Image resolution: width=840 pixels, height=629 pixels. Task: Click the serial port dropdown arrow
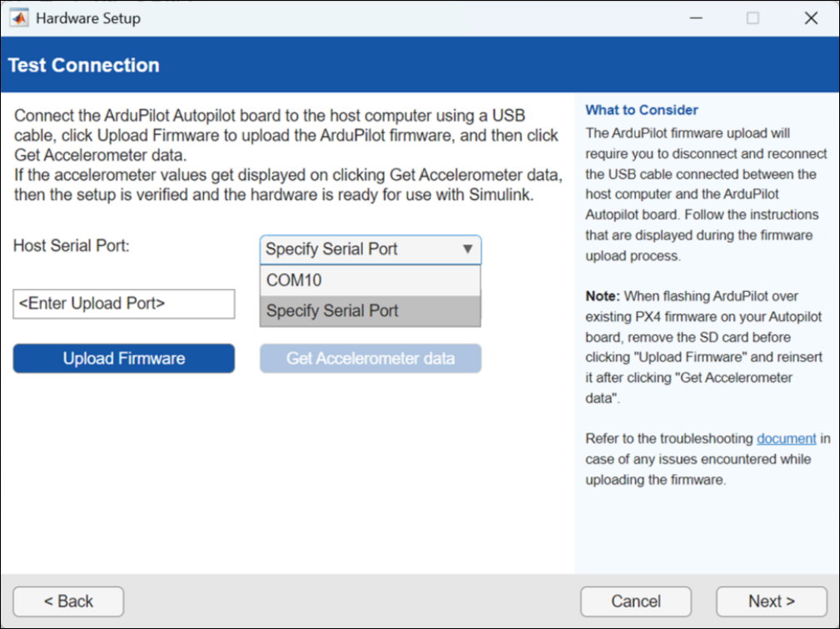(x=467, y=249)
